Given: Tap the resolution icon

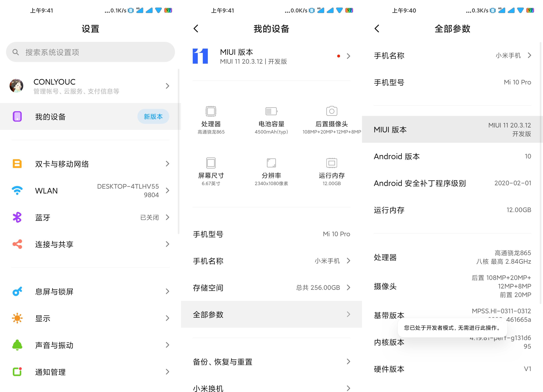Looking at the screenshot, I should coord(271,163).
